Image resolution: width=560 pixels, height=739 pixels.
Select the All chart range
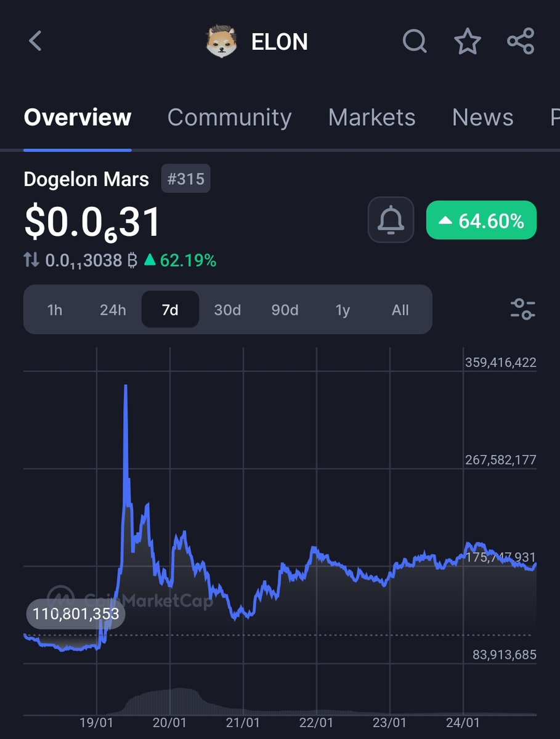point(400,310)
